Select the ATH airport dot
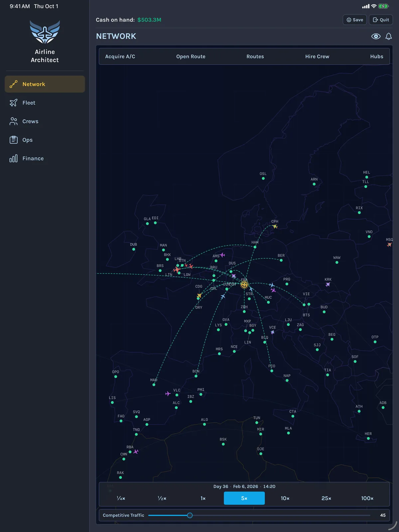Screen dimensions: 399x532 [x=359, y=411]
